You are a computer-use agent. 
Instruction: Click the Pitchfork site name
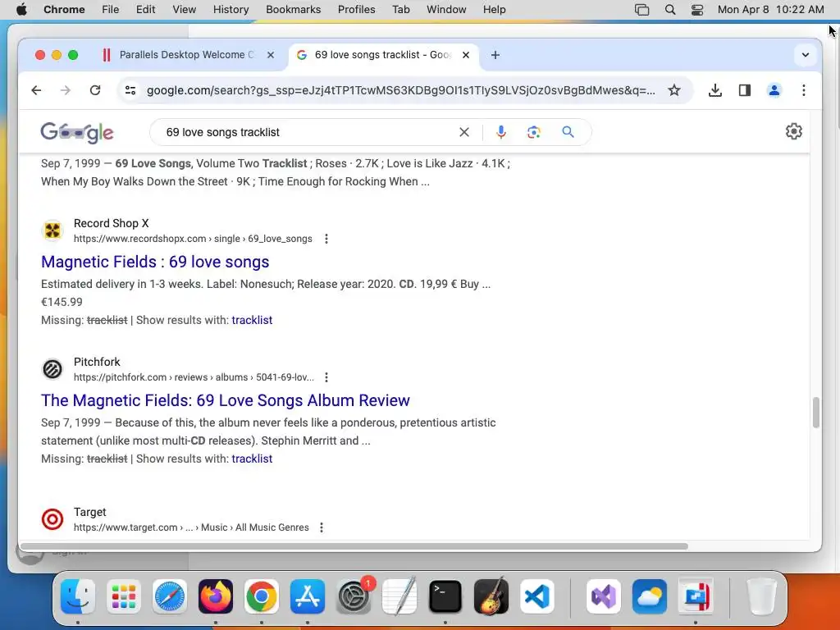click(x=97, y=362)
